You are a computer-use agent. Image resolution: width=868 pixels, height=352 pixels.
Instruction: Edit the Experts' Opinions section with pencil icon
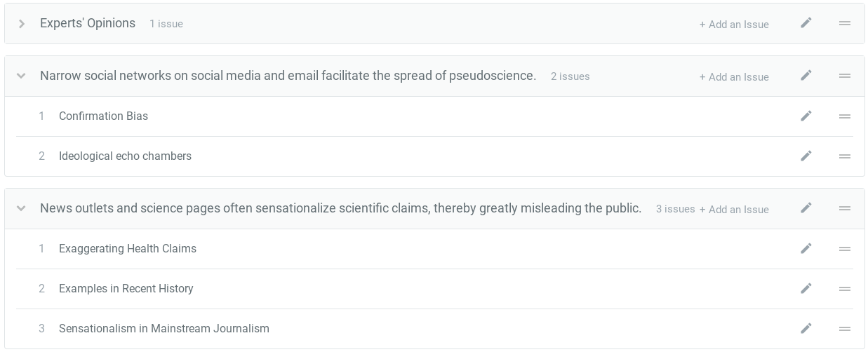(806, 23)
